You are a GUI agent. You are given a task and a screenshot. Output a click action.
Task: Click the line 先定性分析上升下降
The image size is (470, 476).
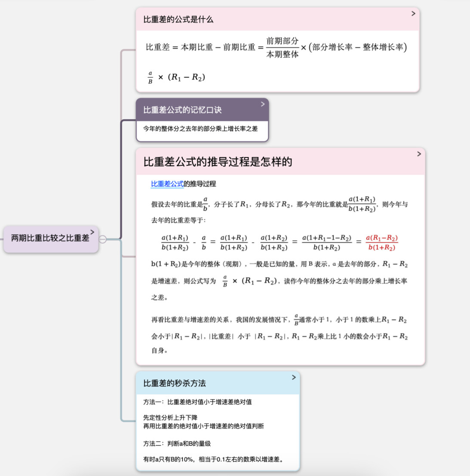(x=170, y=417)
